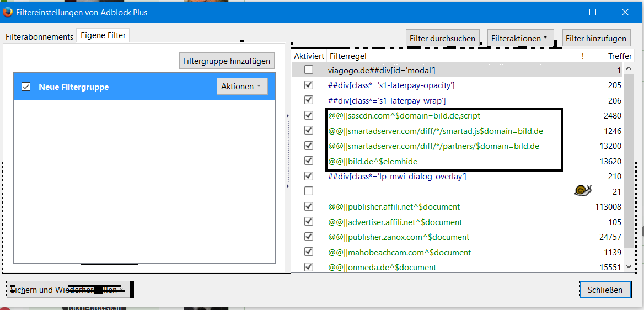This screenshot has width=644, height=310.
Task: Select the smartadserver partners exception rule
Action: click(433, 146)
